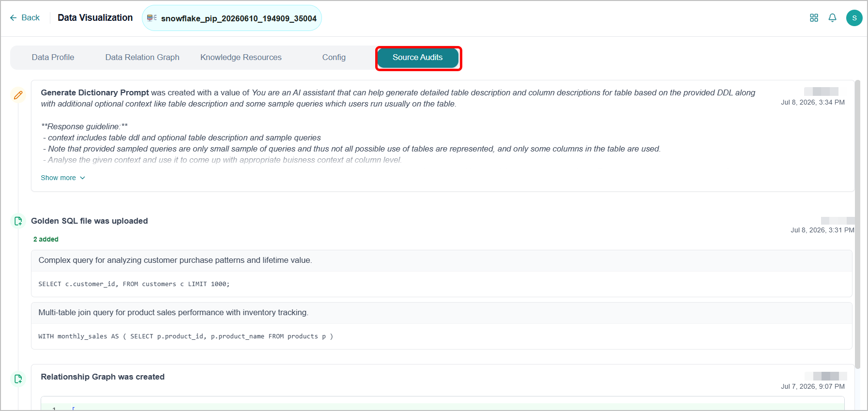
Task: Open notifications bell icon
Action: point(832,18)
